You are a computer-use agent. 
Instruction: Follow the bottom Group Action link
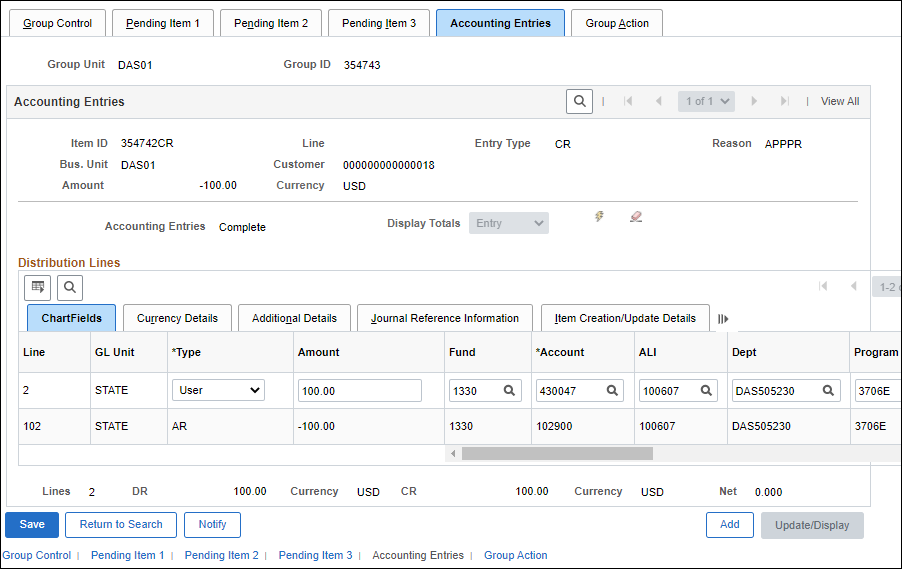click(x=515, y=555)
